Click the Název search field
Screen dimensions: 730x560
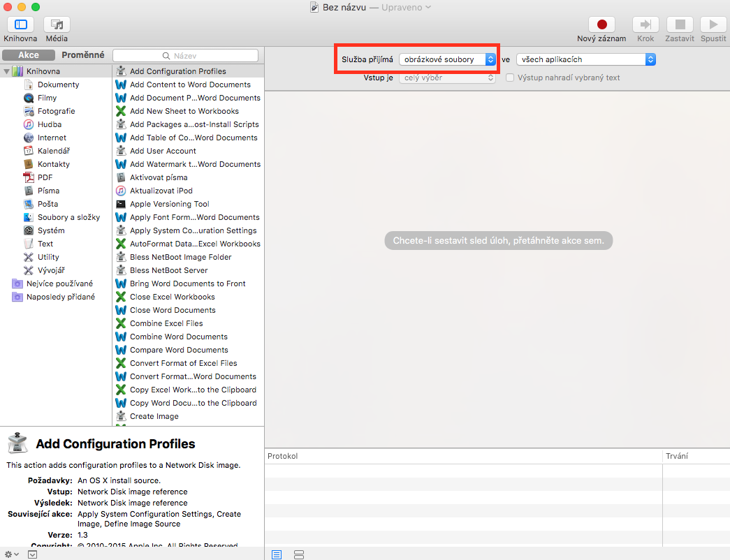point(186,55)
